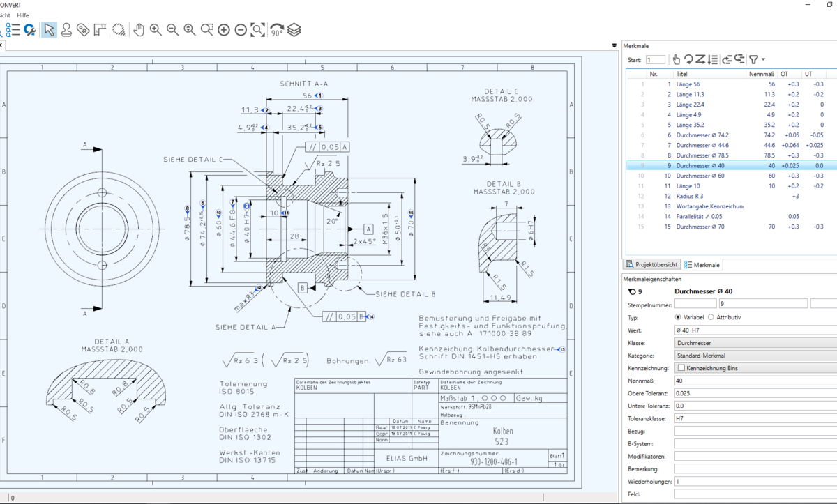Sort by the Nennmaß column header
837x504 pixels.
(x=762, y=73)
